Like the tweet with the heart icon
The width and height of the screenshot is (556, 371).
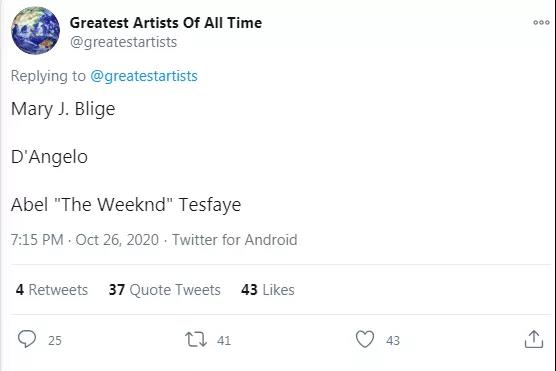click(x=365, y=339)
